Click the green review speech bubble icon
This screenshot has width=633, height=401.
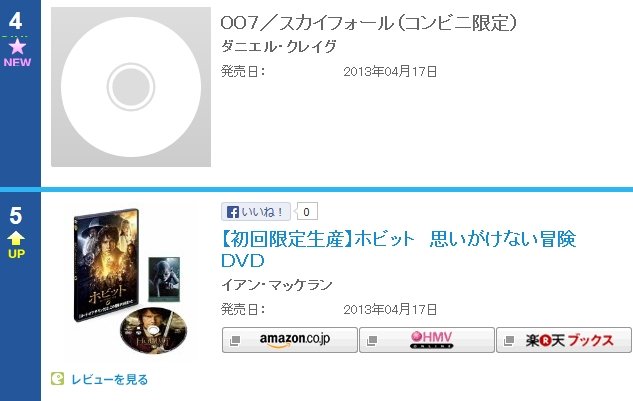pyautogui.click(x=57, y=379)
